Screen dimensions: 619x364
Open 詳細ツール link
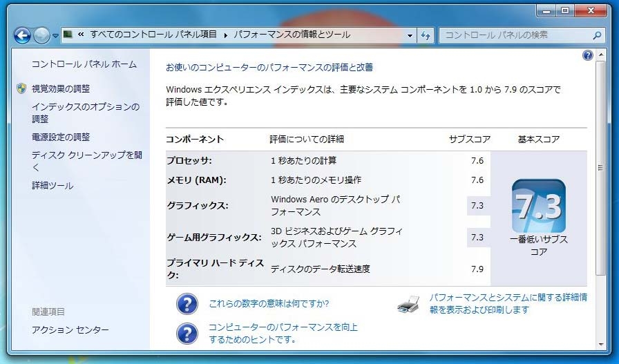click(53, 186)
